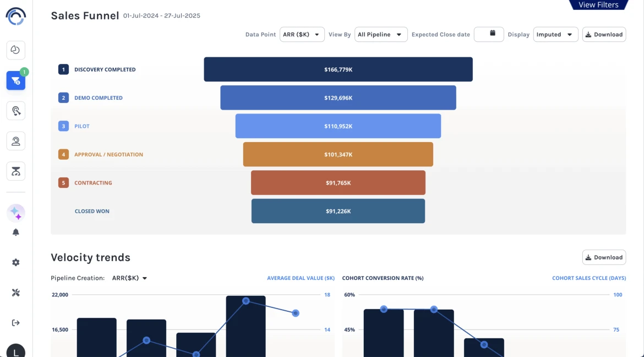The width and height of the screenshot is (644, 357).
Task: Open the pie chart dashboard icon in sidebar
Action: click(x=15, y=50)
